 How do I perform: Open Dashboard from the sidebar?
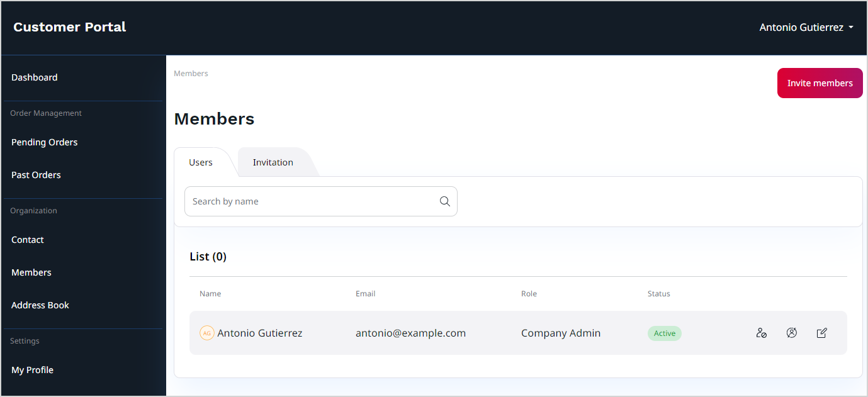click(35, 77)
